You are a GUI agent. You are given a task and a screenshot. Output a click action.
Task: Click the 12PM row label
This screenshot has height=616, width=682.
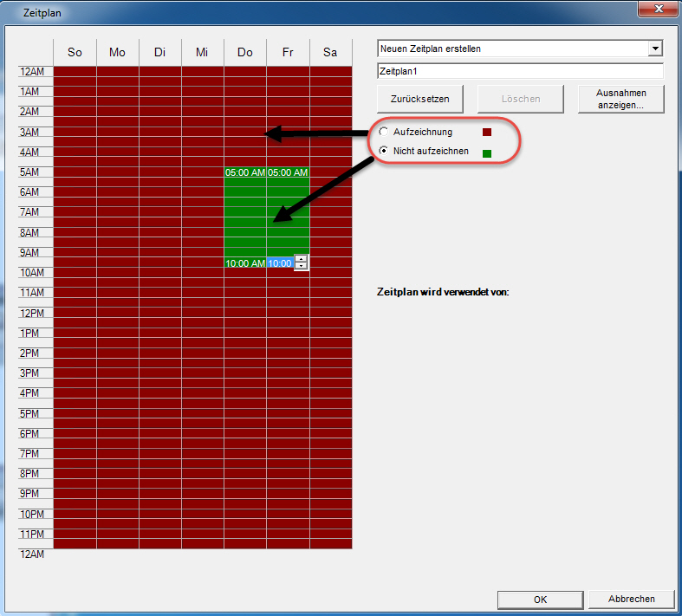[32, 313]
